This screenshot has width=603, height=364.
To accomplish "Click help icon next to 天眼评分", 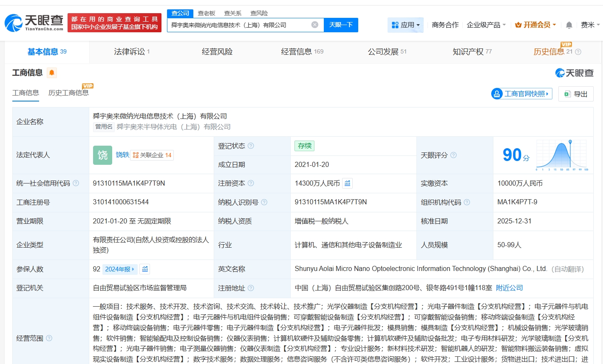I will 453,155.
